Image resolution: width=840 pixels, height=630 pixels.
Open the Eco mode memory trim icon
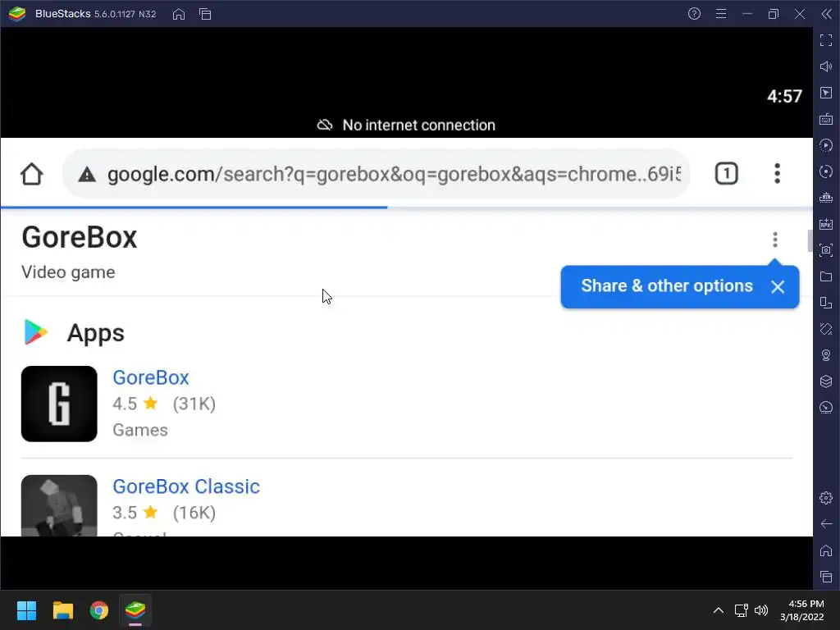[x=825, y=198]
